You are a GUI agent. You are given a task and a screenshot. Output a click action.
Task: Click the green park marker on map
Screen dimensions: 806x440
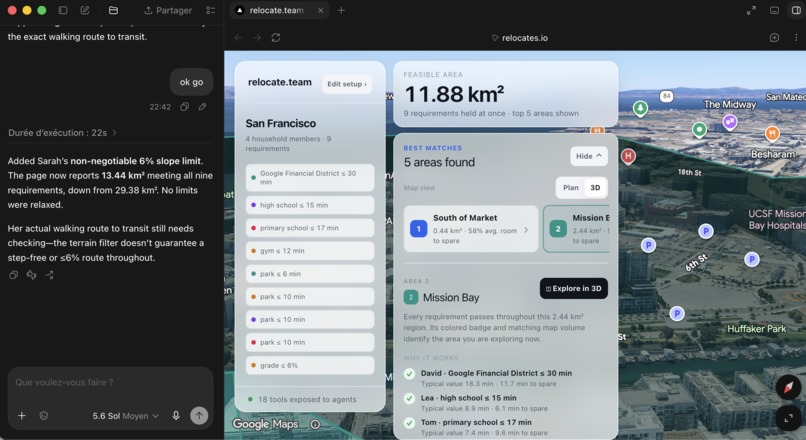pyautogui.click(x=640, y=108)
